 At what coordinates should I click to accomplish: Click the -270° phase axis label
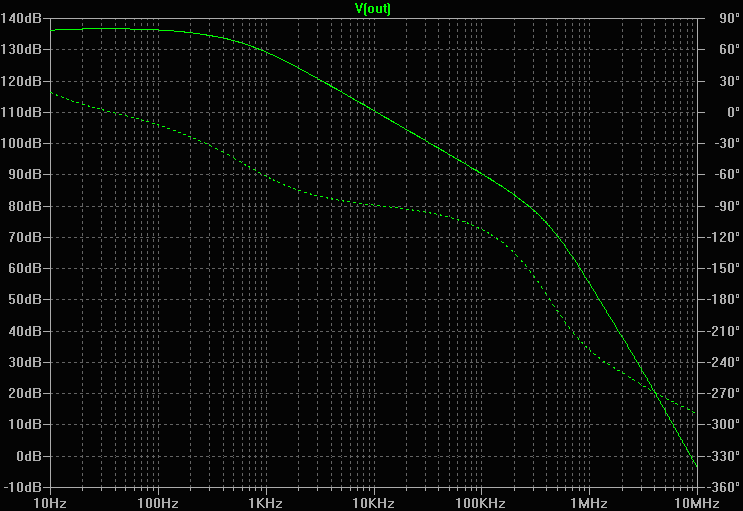(x=725, y=393)
